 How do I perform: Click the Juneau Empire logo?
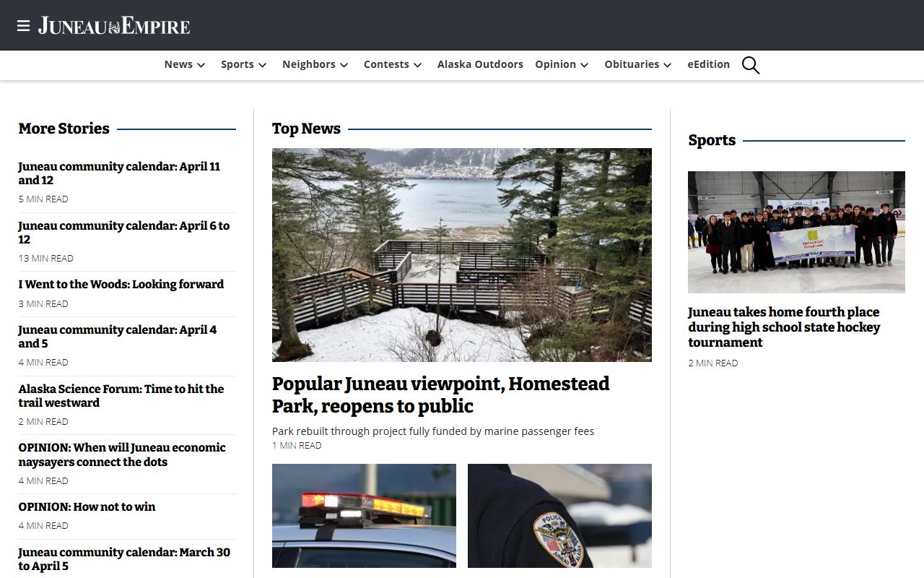[114, 26]
